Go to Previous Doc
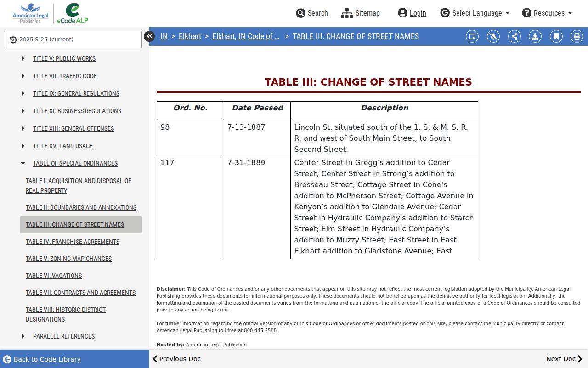 [176, 359]
